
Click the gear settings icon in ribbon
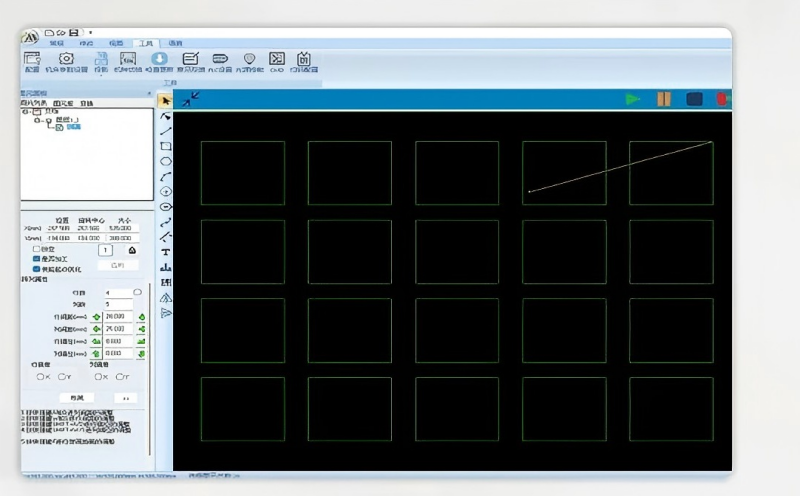click(67, 59)
